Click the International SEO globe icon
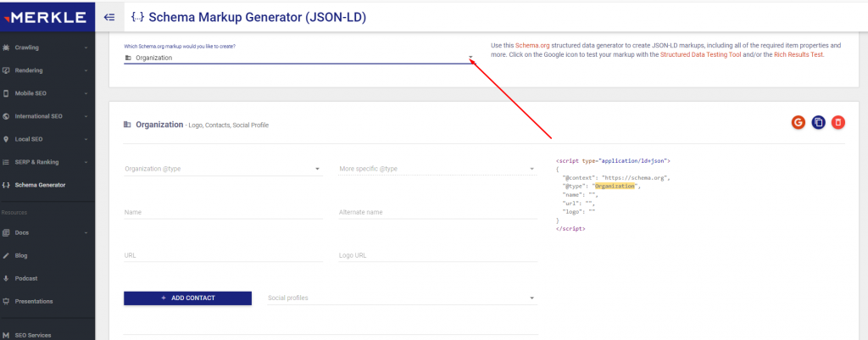This screenshot has height=340, width=868. [6, 116]
